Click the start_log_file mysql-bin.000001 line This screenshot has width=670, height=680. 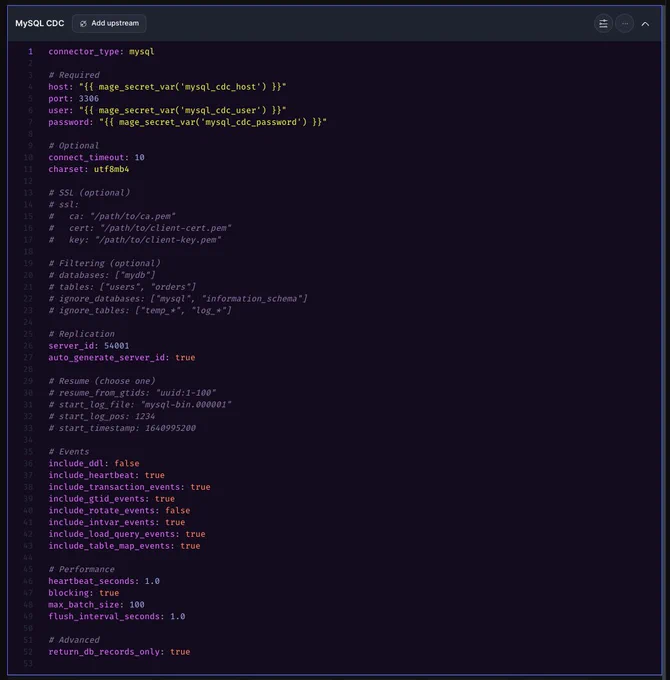[x=140, y=404]
